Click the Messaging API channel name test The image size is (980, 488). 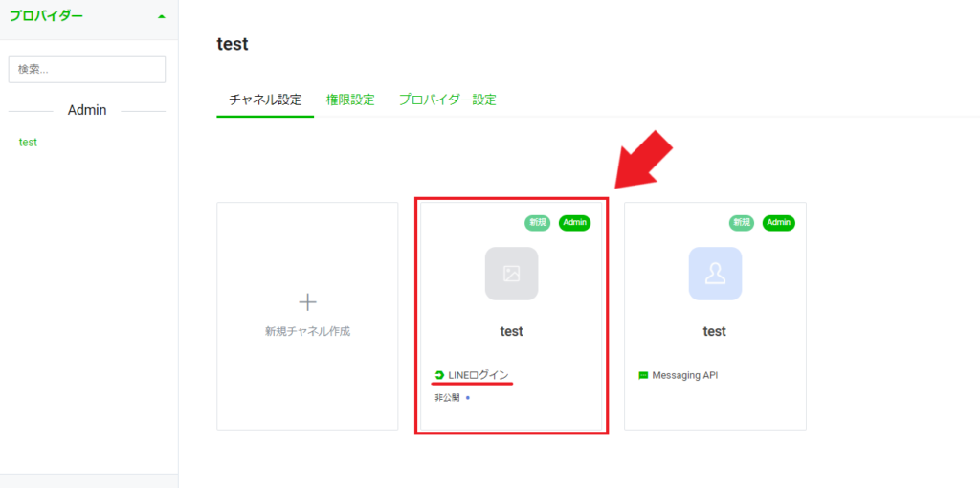pyautogui.click(x=714, y=332)
